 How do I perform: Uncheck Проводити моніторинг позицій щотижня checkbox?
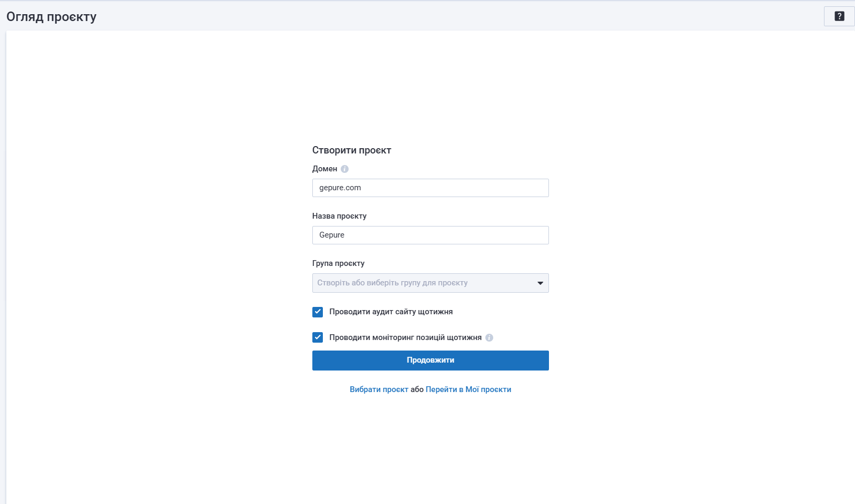318,337
